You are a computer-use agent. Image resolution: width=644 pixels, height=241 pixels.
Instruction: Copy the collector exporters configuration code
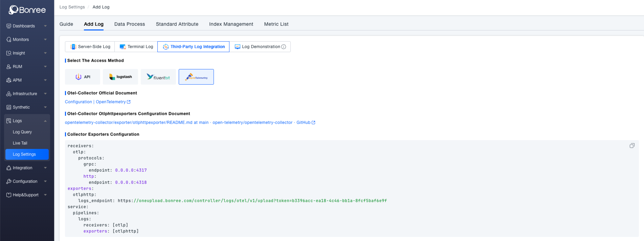(x=632, y=146)
